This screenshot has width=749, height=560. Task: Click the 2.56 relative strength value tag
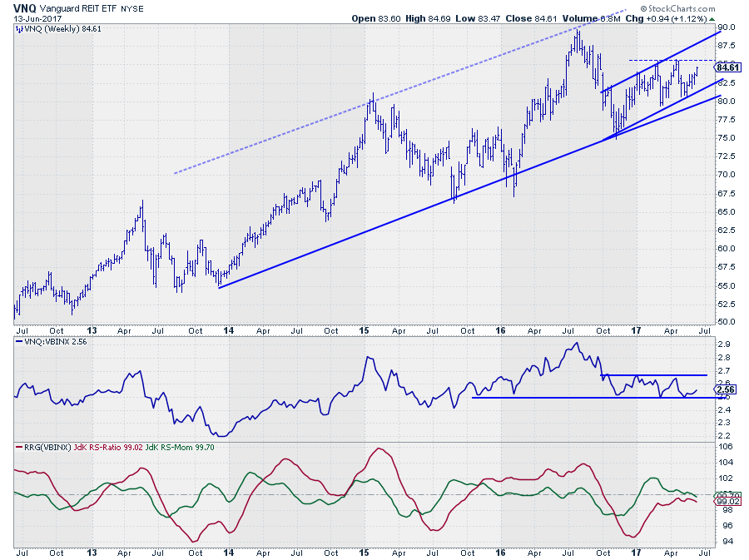point(727,389)
